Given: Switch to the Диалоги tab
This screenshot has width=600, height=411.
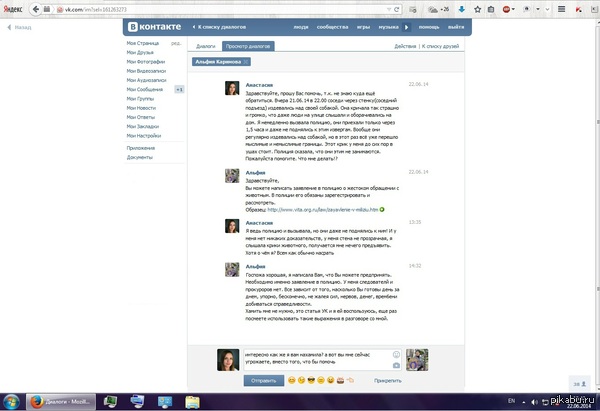Looking at the screenshot, I should tap(205, 46).
